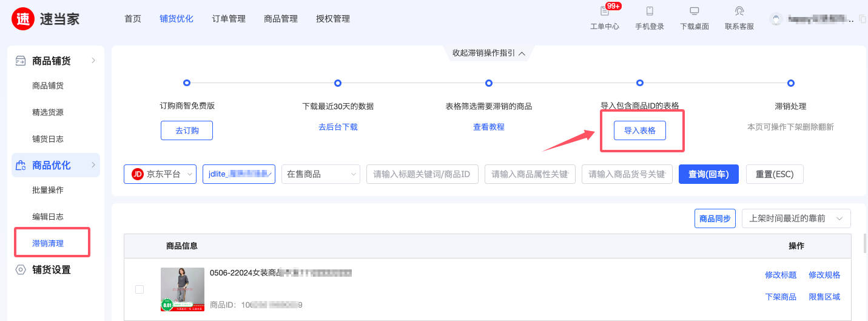
Task: Click the 铺货设置 hexagon icon
Action: click(21, 270)
